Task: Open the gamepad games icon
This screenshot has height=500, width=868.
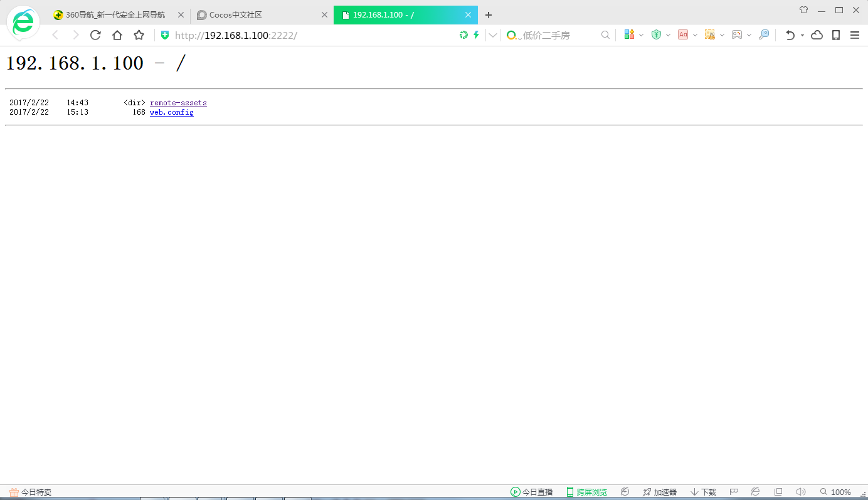Action: click(x=737, y=35)
